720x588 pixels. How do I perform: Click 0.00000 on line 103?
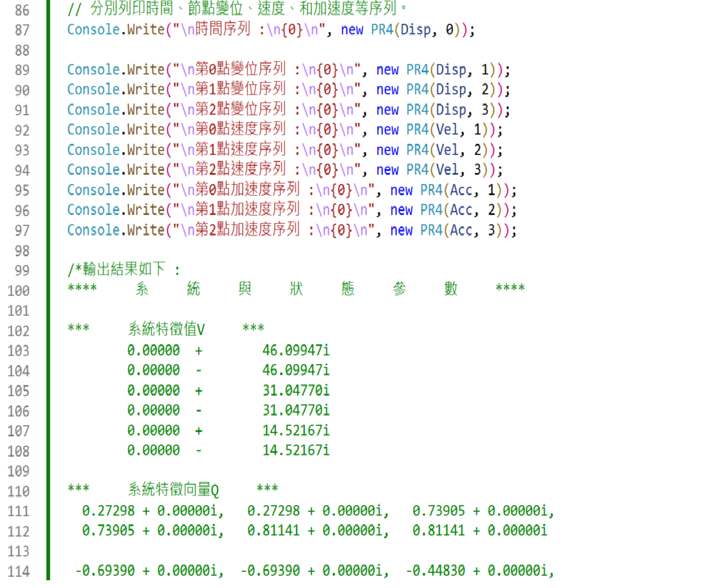tap(153, 351)
